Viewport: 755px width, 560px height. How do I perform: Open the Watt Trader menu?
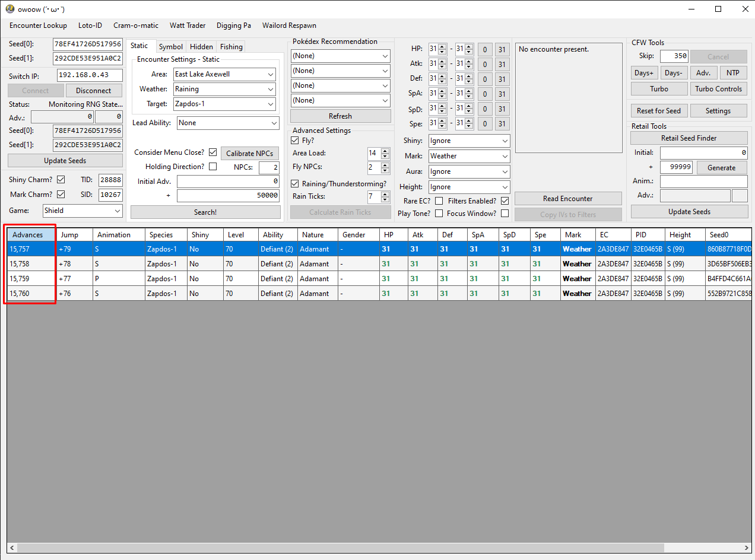[x=188, y=26]
